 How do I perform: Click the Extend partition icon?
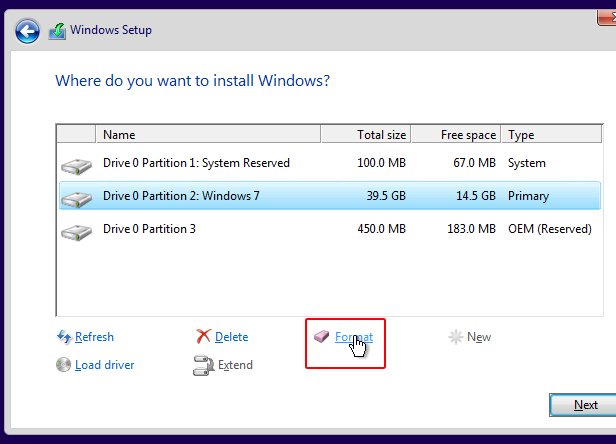coord(203,365)
